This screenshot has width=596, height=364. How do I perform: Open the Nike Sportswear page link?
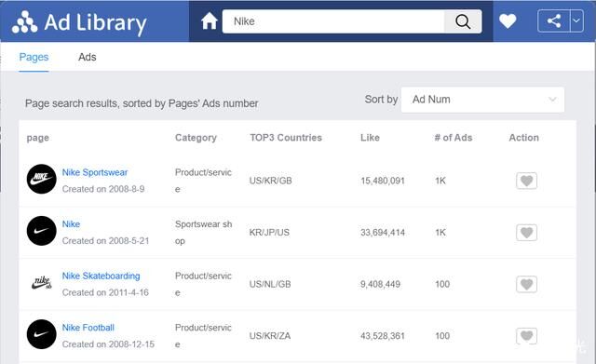(95, 172)
